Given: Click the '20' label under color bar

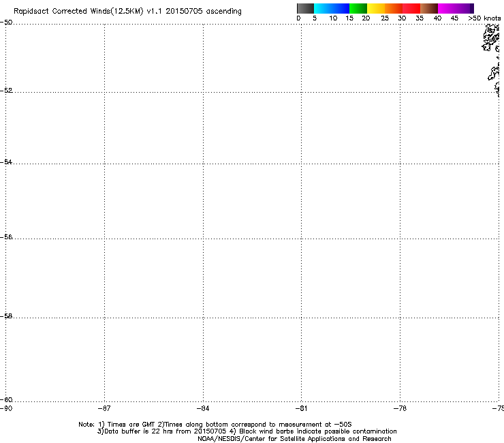Looking at the screenshot, I should pos(366,18).
